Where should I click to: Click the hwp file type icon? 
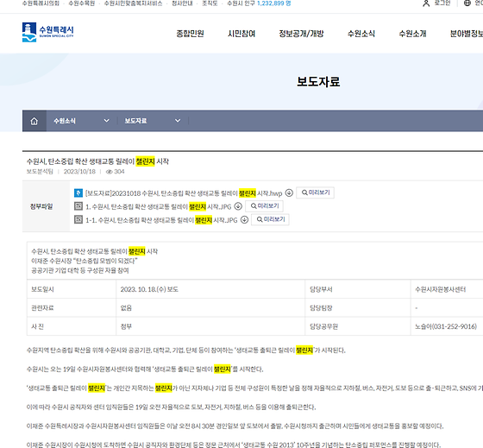coord(78,193)
